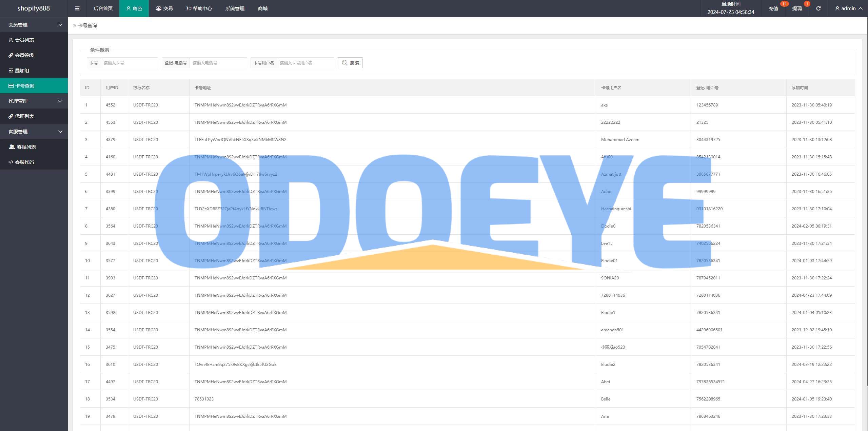Click phone number 7868463246

708,416
